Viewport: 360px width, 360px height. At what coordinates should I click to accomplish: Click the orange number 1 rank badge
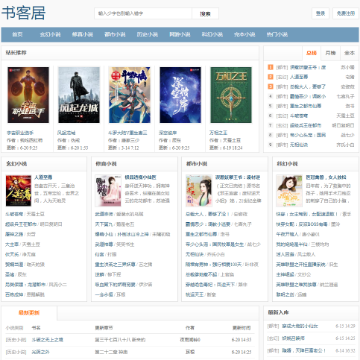(271, 67)
